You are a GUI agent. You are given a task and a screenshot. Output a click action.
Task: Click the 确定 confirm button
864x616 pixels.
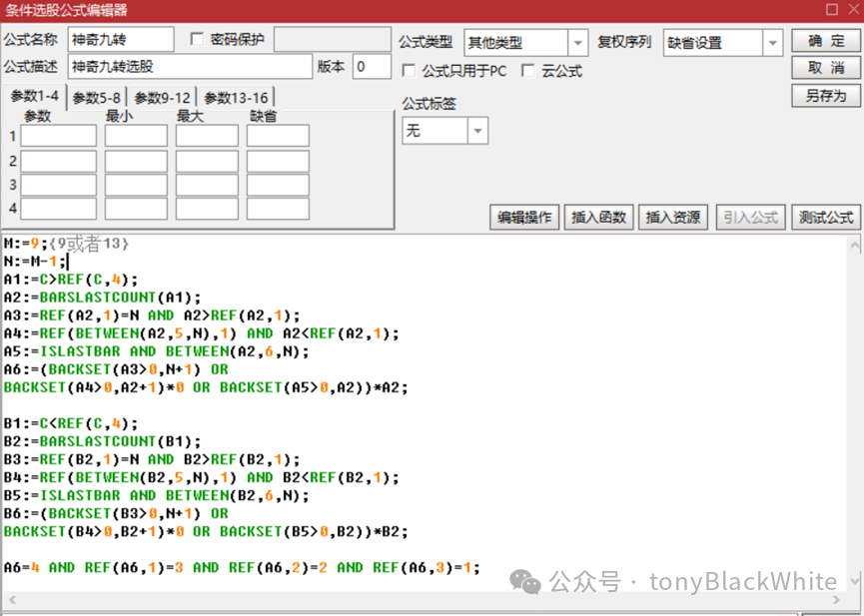825,41
